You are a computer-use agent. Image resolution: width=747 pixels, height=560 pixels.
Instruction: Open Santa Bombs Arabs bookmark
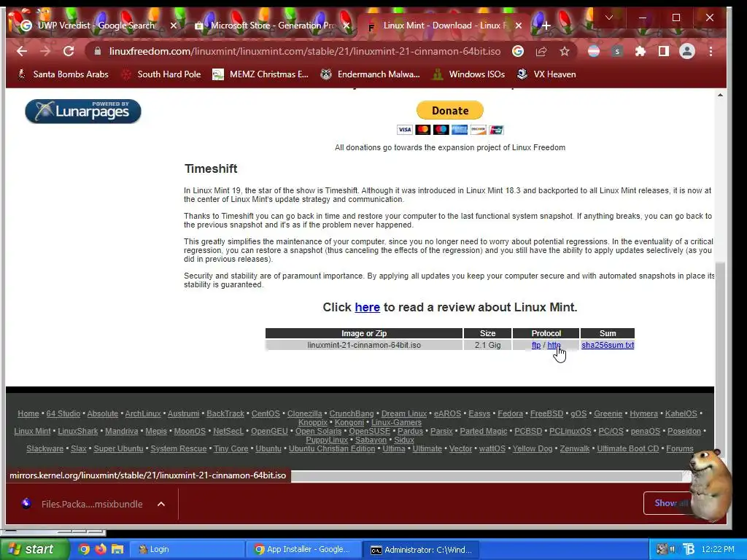63,74
